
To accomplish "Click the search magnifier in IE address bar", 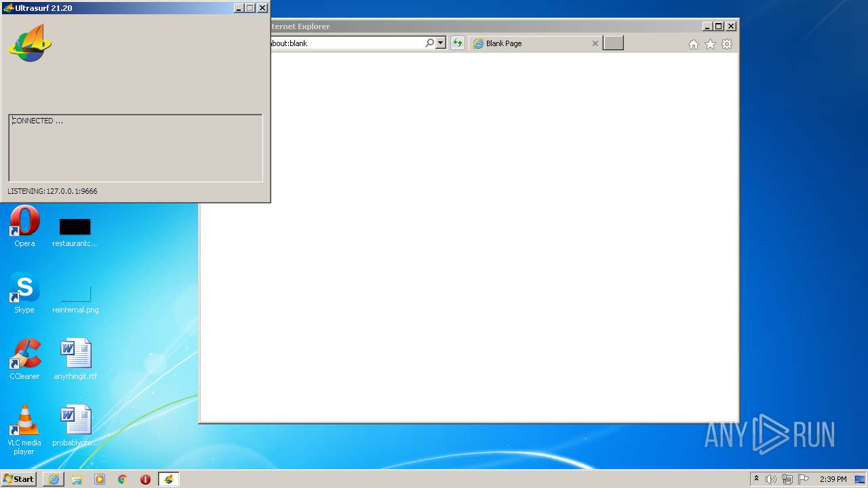I will tap(429, 43).
